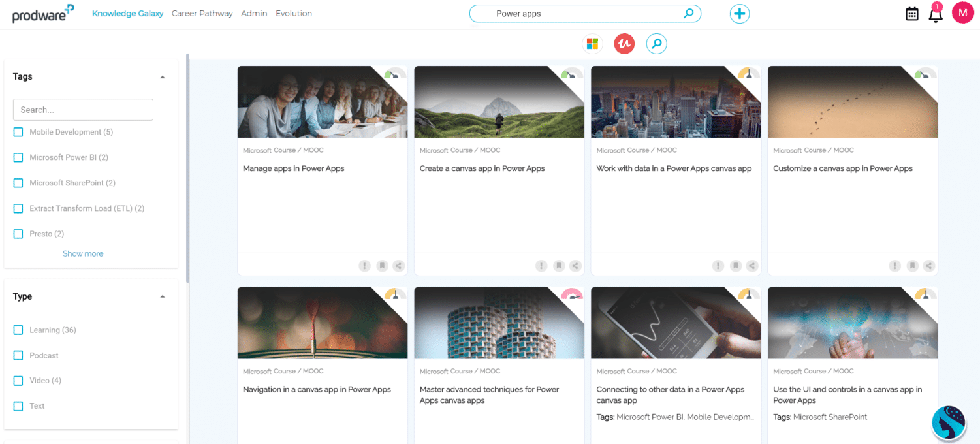Click the report icon on Customize a canvas app card
Image resolution: width=980 pixels, height=444 pixels.
coord(895,266)
